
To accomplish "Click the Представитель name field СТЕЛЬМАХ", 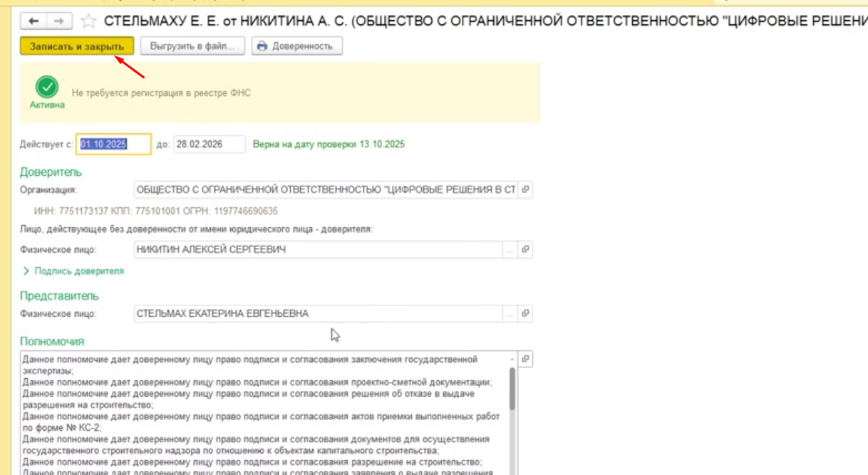I will point(317,314).
